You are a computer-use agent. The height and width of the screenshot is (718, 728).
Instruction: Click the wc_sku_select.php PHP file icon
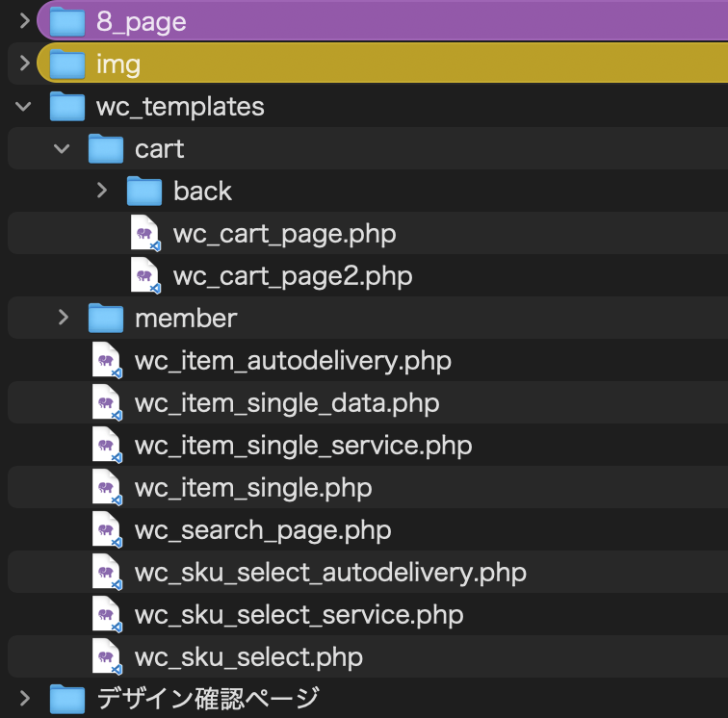click(107, 656)
